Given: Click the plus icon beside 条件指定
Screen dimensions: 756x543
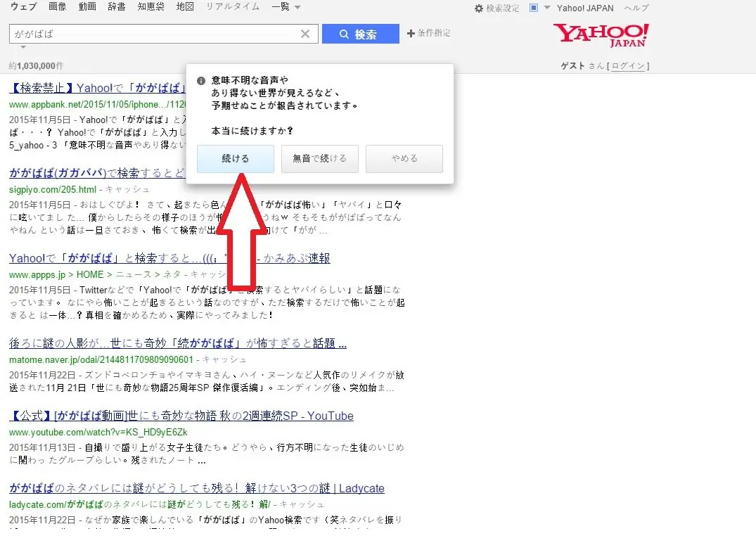Looking at the screenshot, I should click(411, 33).
